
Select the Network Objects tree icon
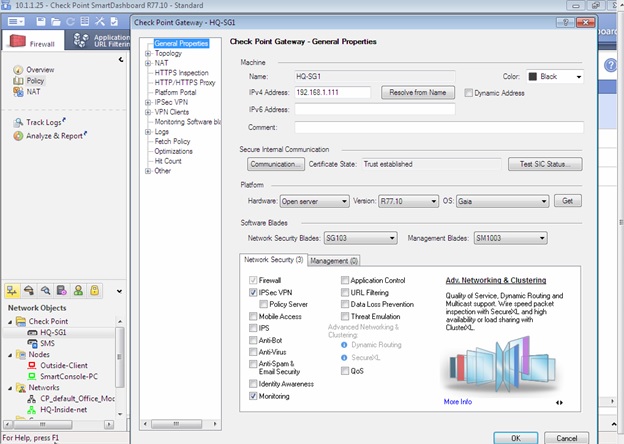(x=12, y=290)
